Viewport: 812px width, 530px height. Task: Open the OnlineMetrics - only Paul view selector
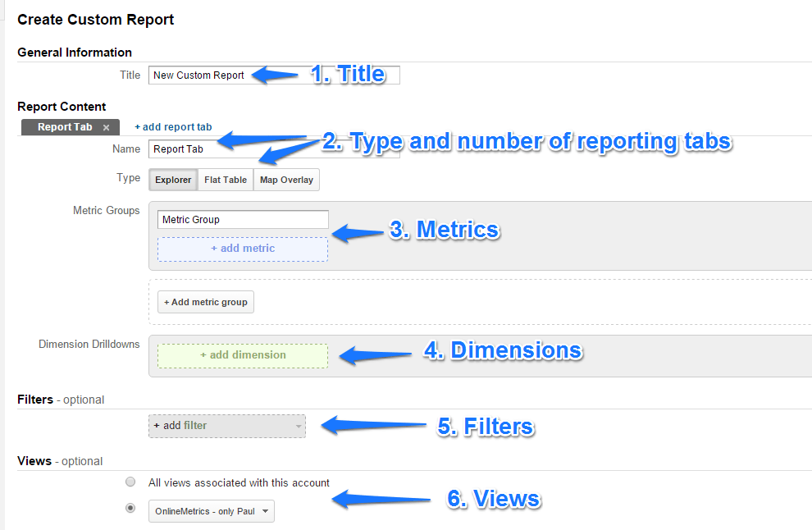(211, 509)
